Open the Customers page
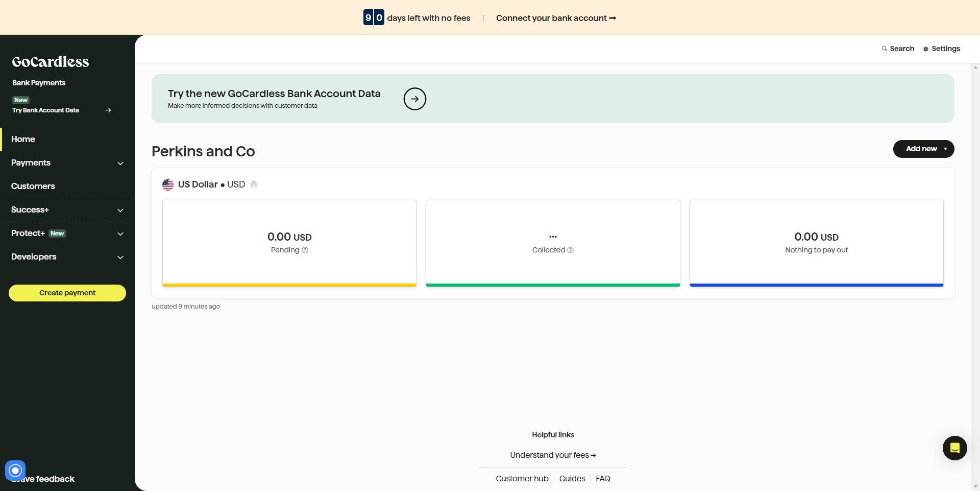980x491 pixels. [x=33, y=186]
